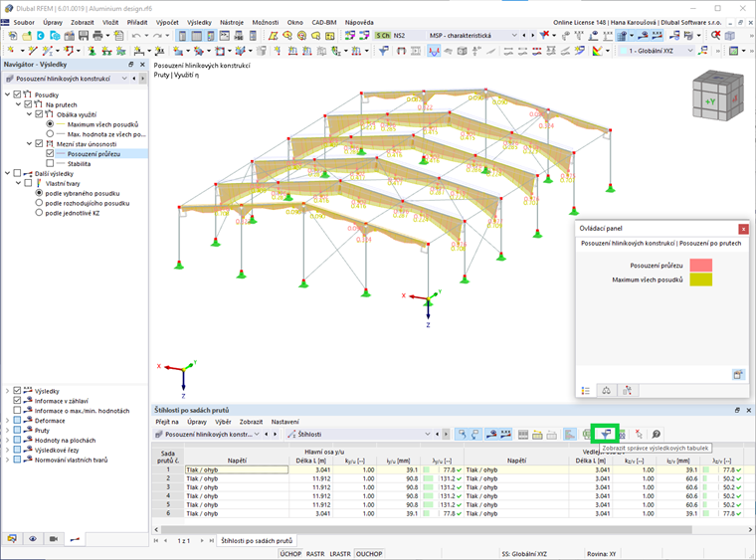Click the cancel search icon in top toolbar

tap(715, 35)
